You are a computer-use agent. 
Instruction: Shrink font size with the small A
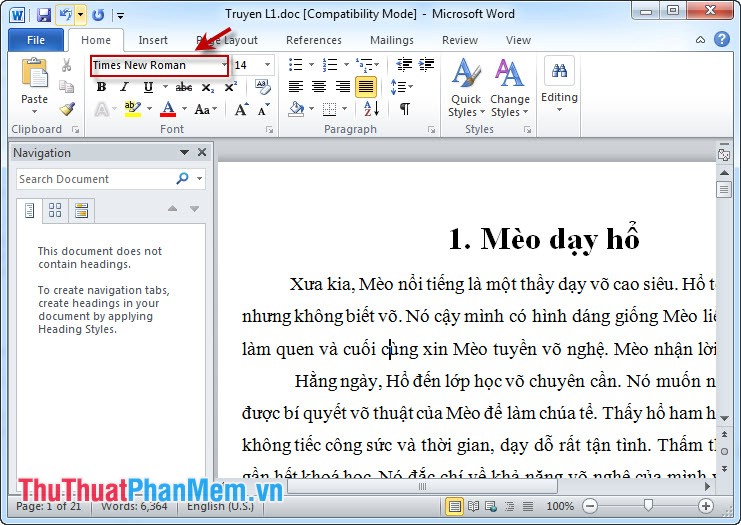coord(264,110)
